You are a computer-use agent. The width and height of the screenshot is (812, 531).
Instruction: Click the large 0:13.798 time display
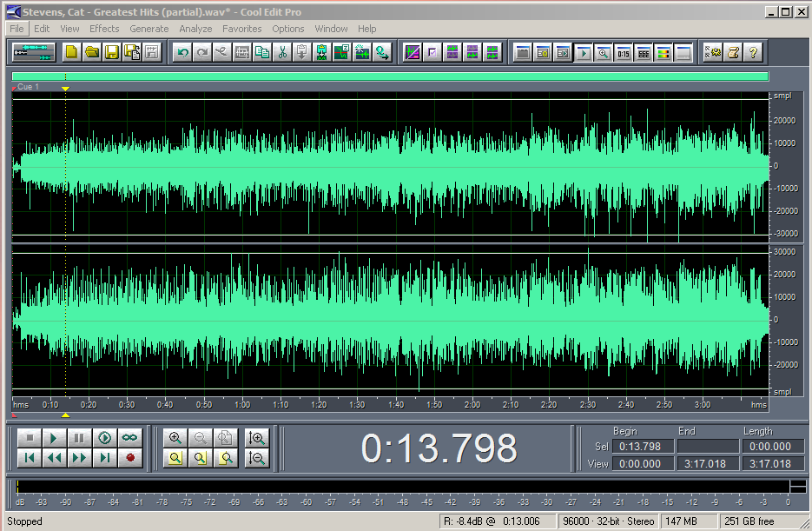coord(439,448)
